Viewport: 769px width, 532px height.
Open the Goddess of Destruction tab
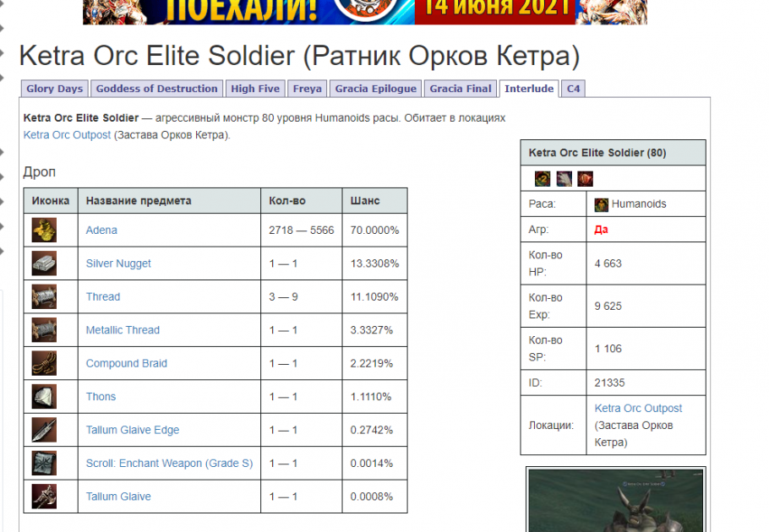click(156, 89)
